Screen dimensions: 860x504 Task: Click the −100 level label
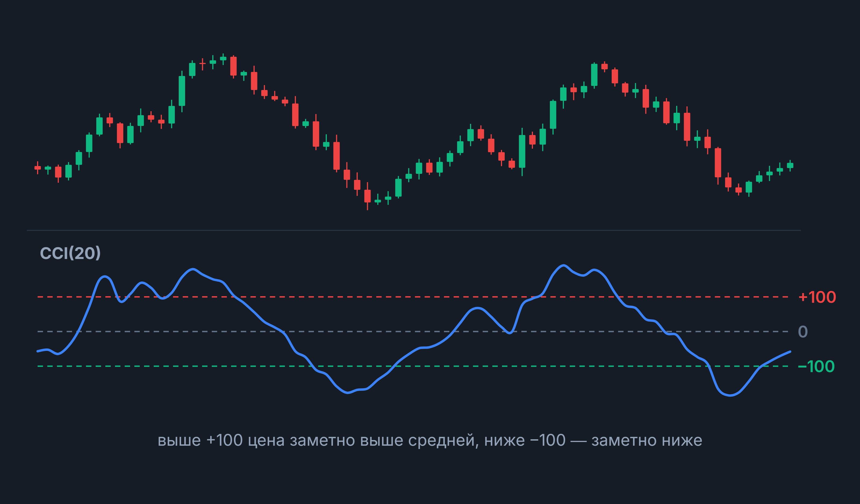click(x=816, y=366)
